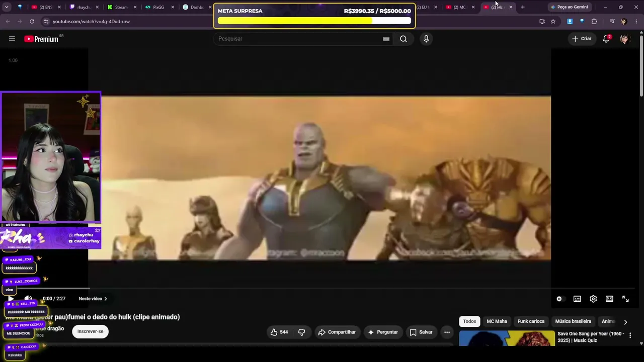Save the video with 'Salvar'
This screenshot has width=644, height=362.
[421, 332]
